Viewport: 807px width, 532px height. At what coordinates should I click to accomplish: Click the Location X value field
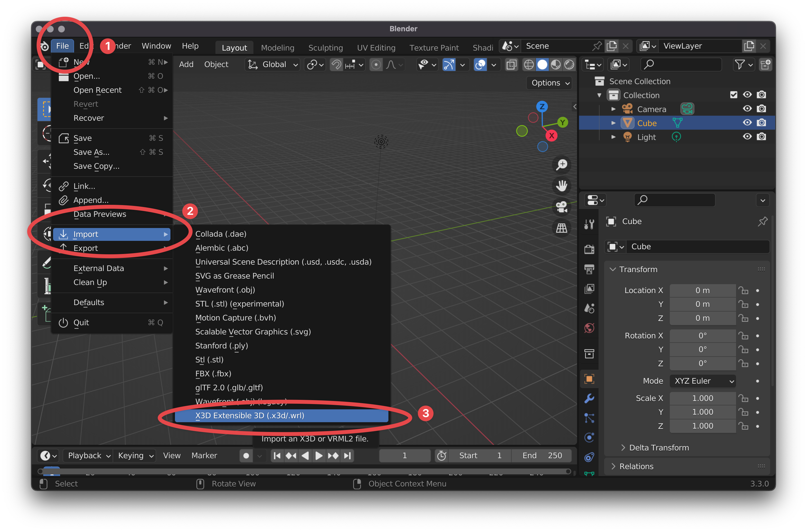point(702,290)
